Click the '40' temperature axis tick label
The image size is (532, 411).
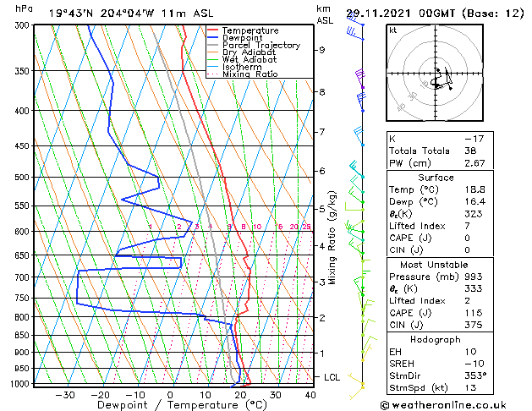310,396
